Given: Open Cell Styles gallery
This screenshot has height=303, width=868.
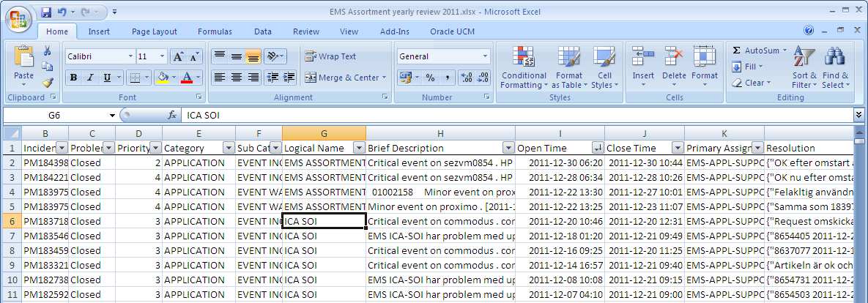Looking at the screenshot, I should [604, 67].
